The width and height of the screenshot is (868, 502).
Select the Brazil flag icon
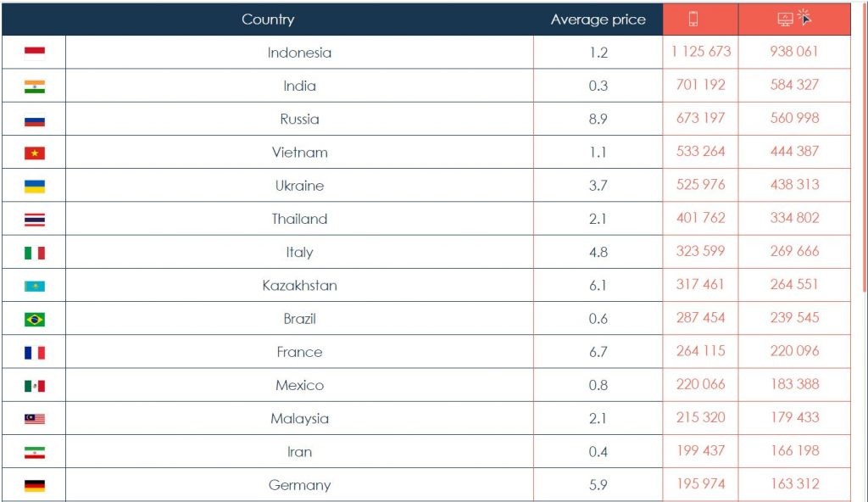[x=35, y=319]
